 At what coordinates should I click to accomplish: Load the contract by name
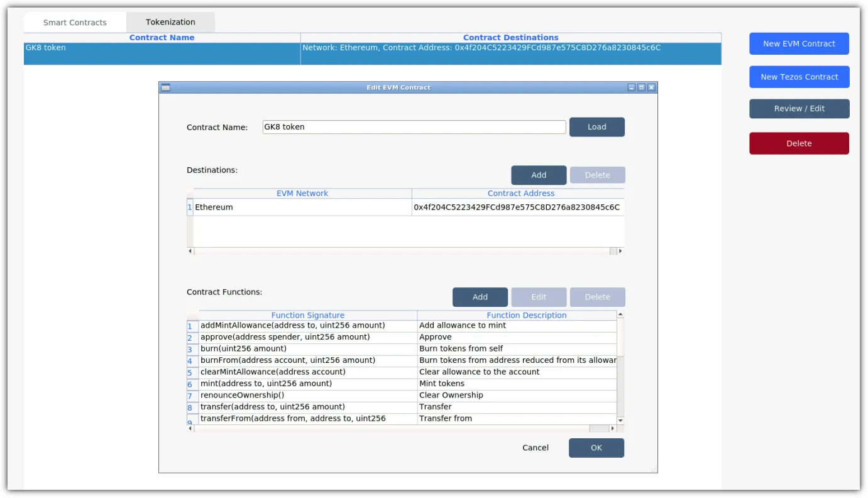tap(596, 126)
